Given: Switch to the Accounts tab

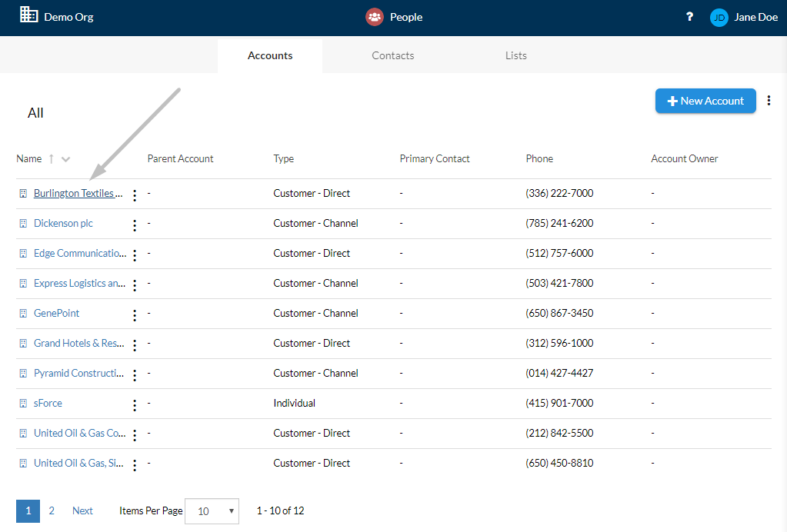Looking at the screenshot, I should (x=270, y=55).
